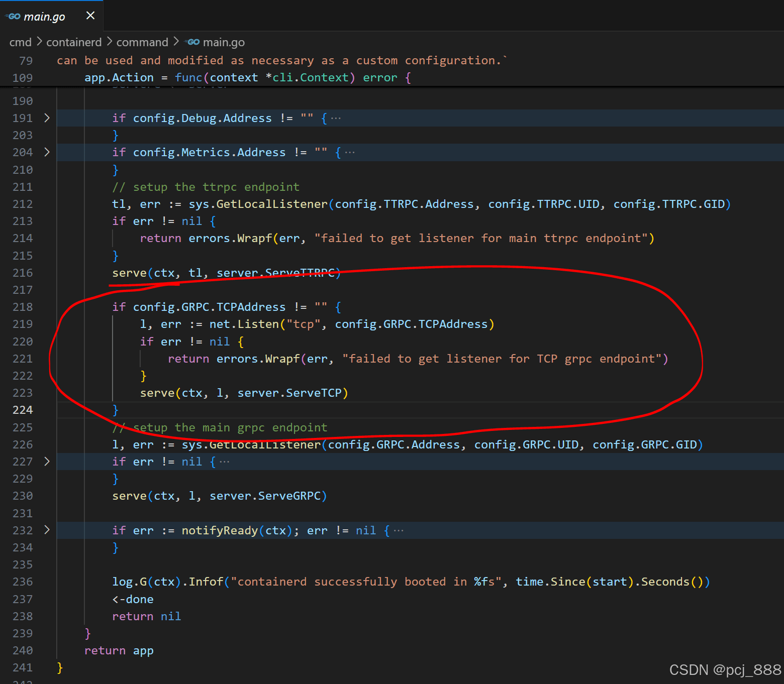
Task: Click folded ellipsis after config.Metrics.Address
Action: pyautogui.click(x=350, y=153)
